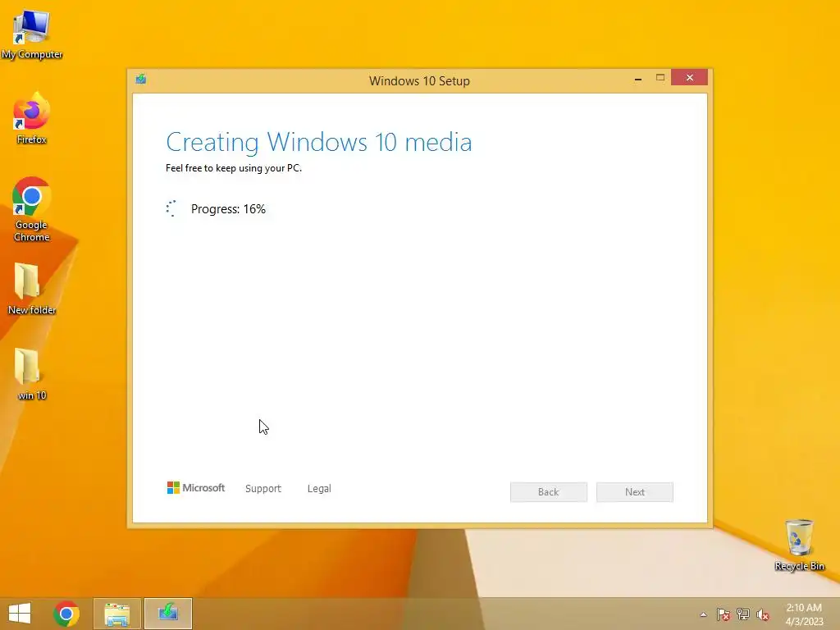840x630 pixels.
Task: Click the network status tray icon
Action: coord(743,614)
